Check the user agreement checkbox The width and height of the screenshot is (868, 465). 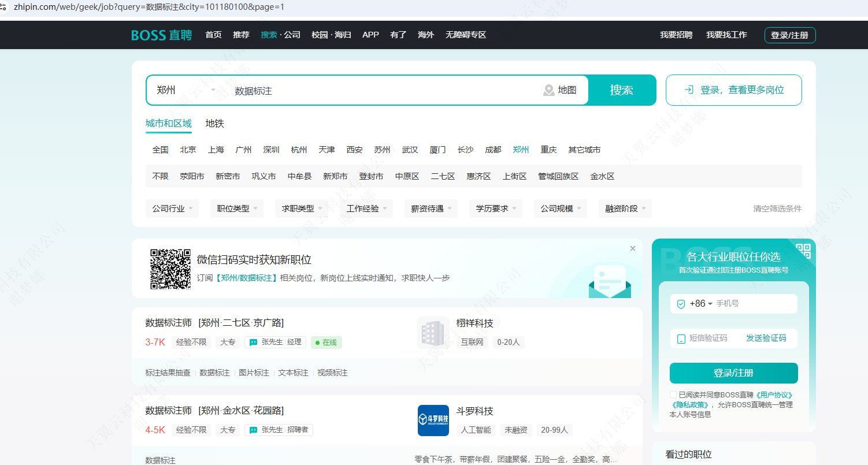coord(673,395)
